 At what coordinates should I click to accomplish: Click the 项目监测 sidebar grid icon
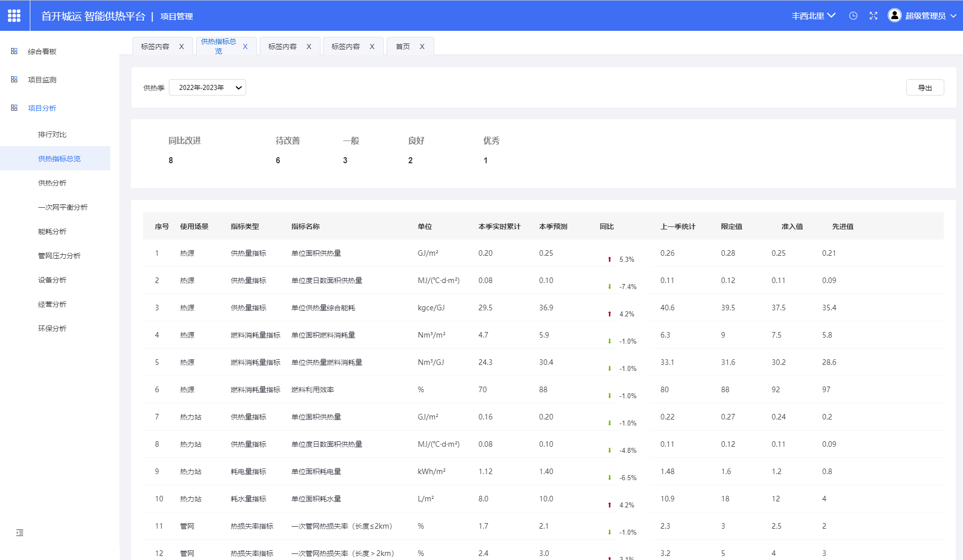click(x=14, y=79)
